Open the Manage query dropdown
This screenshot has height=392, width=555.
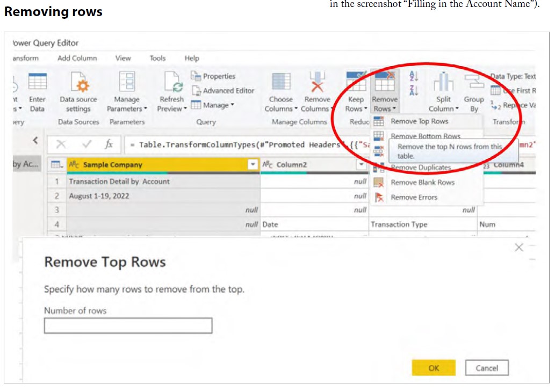[212, 105]
